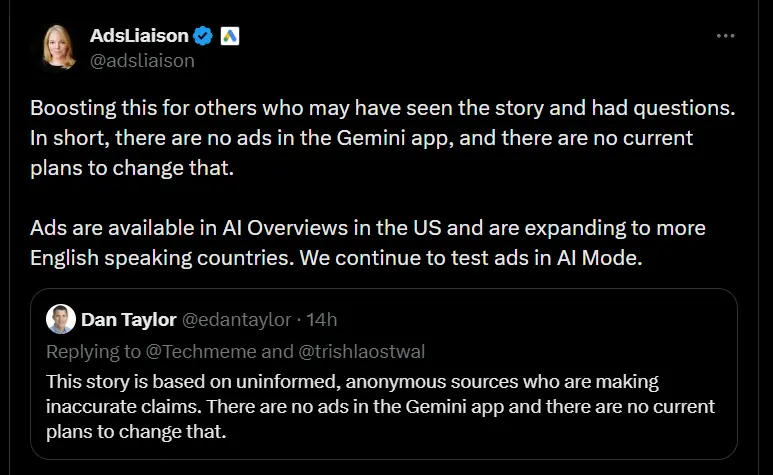
Task: Open the @adsliaison handle link
Action: point(142,60)
